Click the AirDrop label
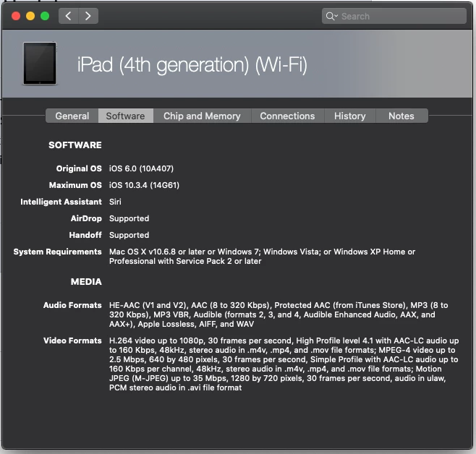Image resolution: width=476 pixels, height=454 pixels. point(86,218)
